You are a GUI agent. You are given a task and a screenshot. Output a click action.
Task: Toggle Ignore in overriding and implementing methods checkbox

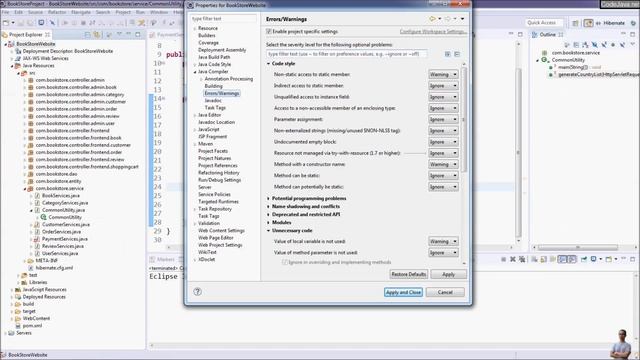(x=285, y=262)
